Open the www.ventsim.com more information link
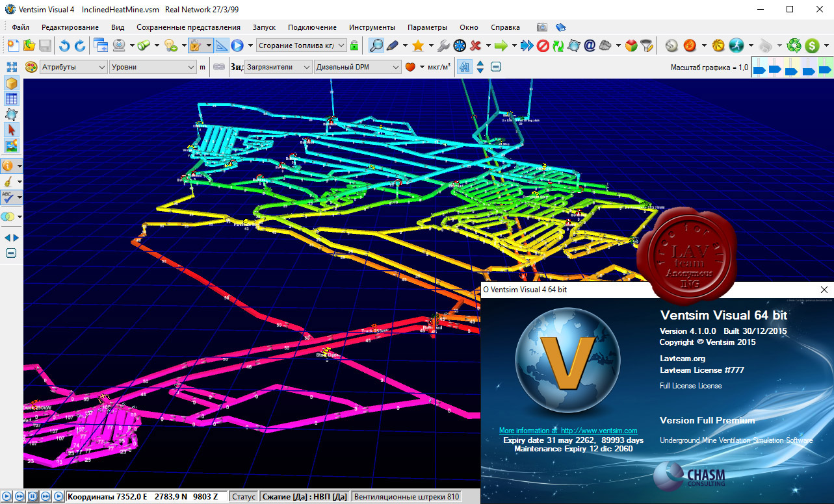 568,431
